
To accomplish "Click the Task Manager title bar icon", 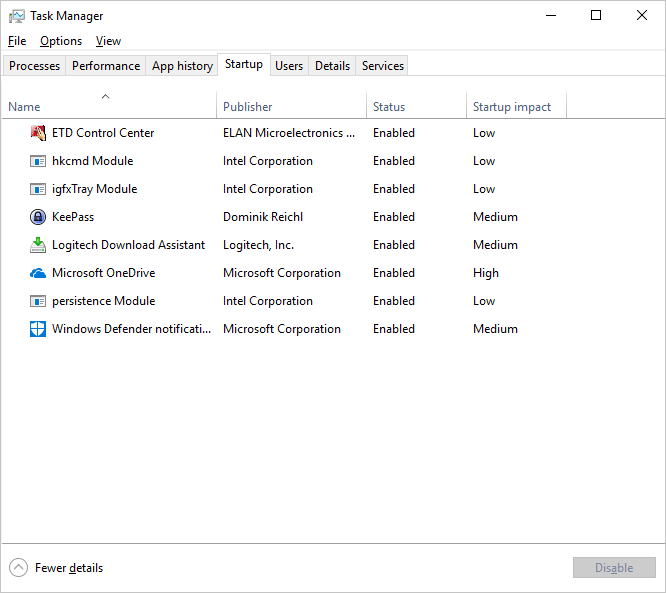I will click(x=17, y=17).
